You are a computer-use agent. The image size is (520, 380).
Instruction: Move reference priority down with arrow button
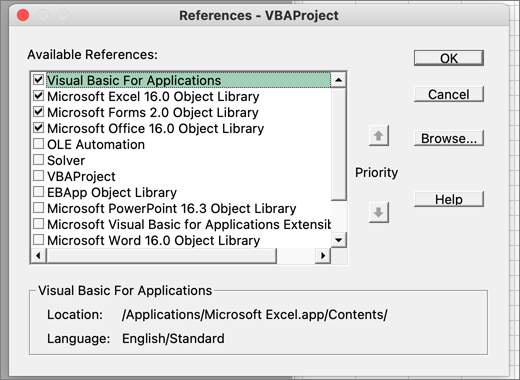[379, 212]
